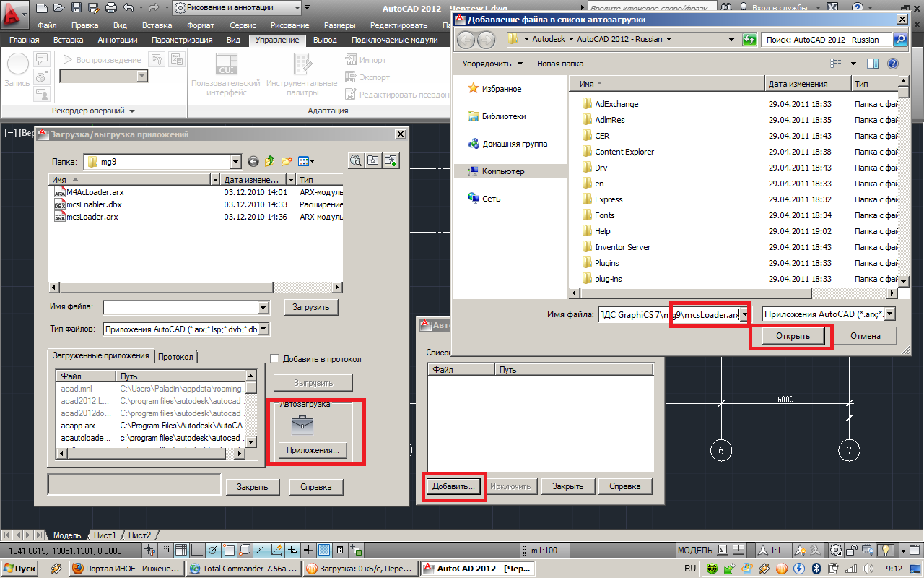
Task: Open 'Тип файлов' dropdown in Load dialog
Action: (x=263, y=329)
